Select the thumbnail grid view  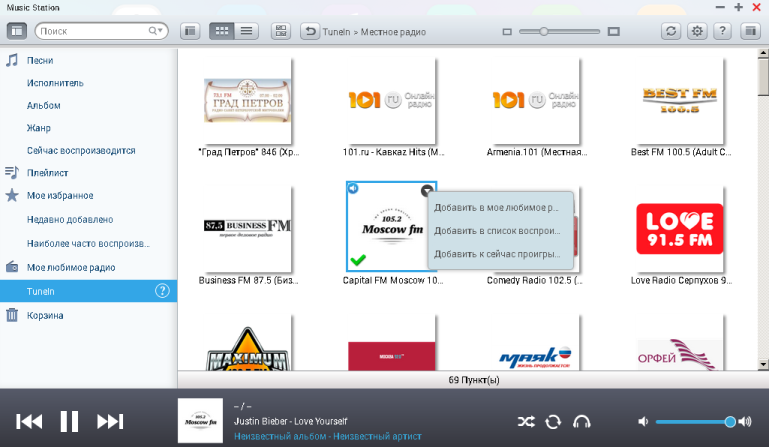tap(222, 31)
